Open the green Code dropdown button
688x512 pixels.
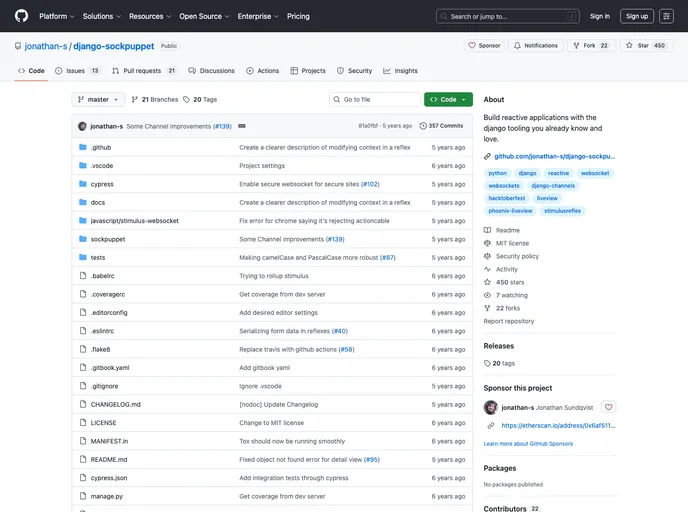pyautogui.click(x=447, y=100)
